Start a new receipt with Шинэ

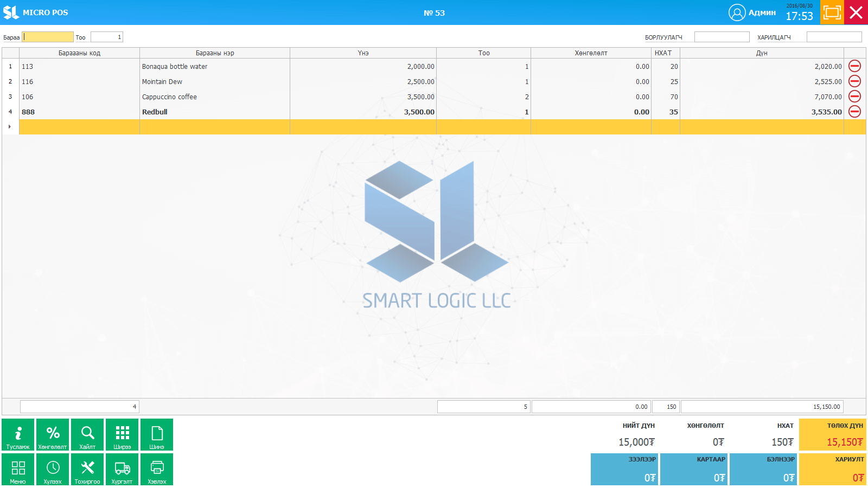[x=157, y=434]
